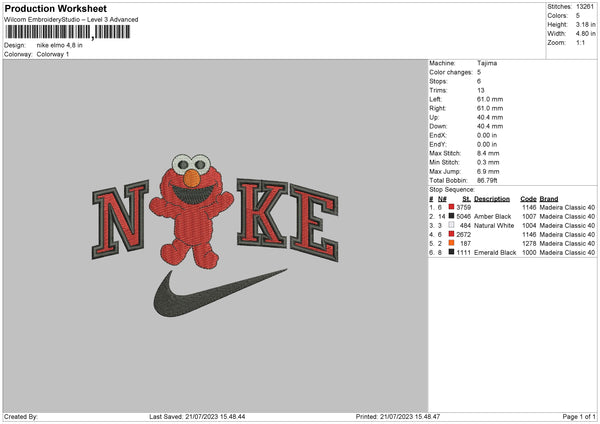600x424 pixels.
Task: Click the Wilcom EmbroideryStudio subtitle text
Action: [71, 20]
